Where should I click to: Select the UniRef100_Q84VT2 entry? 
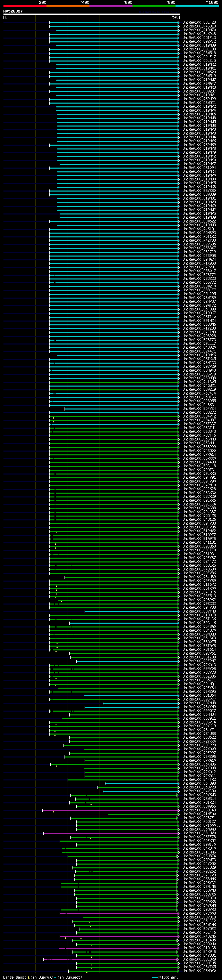[199, 416]
